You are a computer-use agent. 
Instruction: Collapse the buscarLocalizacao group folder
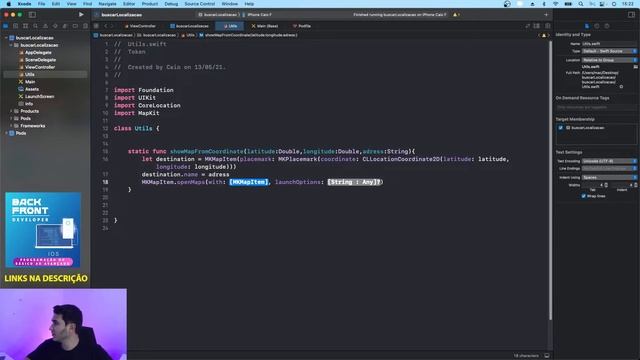(x=11, y=45)
